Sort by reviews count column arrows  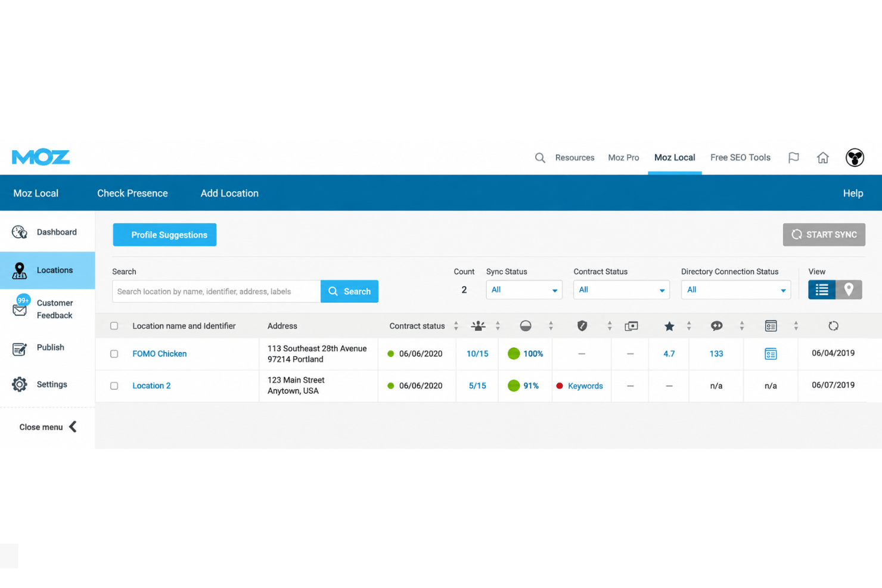click(742, 326)
